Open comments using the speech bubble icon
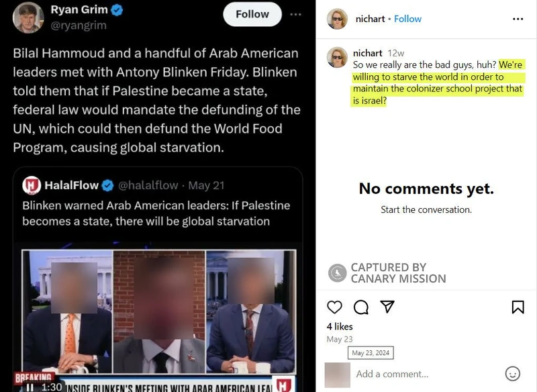 [x=361, y=307]
